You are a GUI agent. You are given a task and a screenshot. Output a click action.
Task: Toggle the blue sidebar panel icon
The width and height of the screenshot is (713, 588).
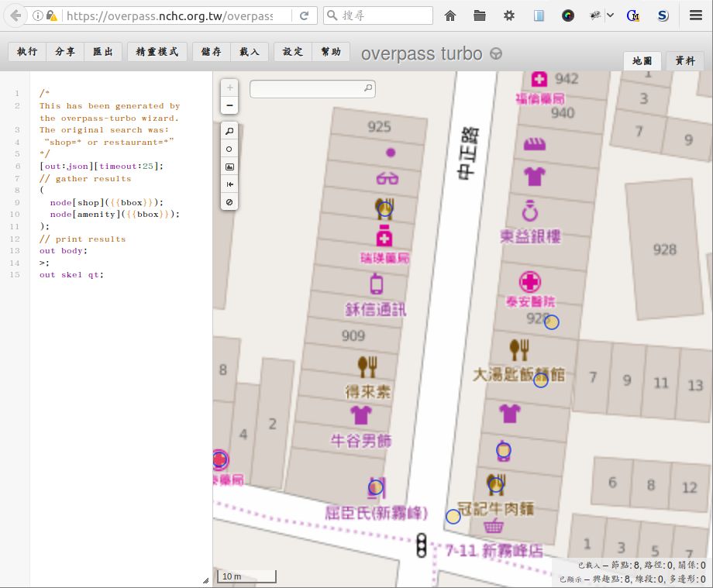pos(539,16)
